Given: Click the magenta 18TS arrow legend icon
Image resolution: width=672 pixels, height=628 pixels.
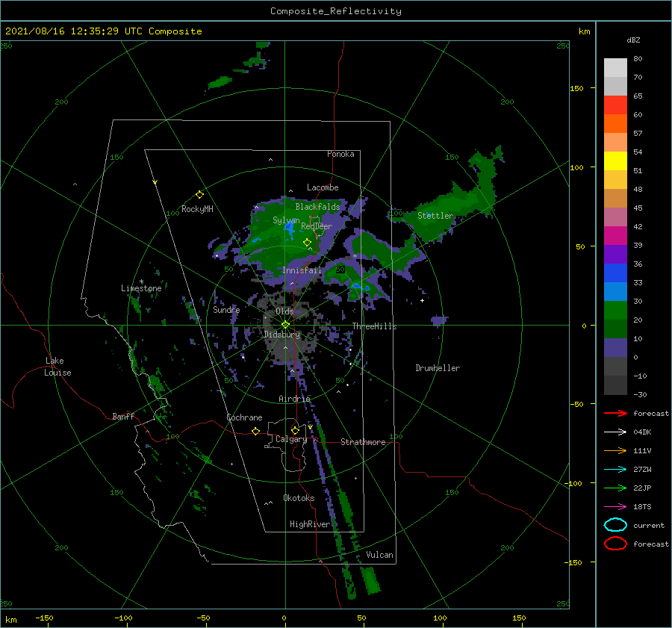Looking at the screenshot, I should click(x=615, y=507).
